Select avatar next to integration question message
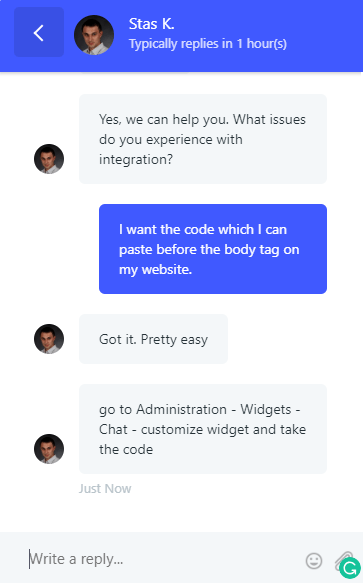This screenshot has width=363, height=583. (x=49, y=159)
